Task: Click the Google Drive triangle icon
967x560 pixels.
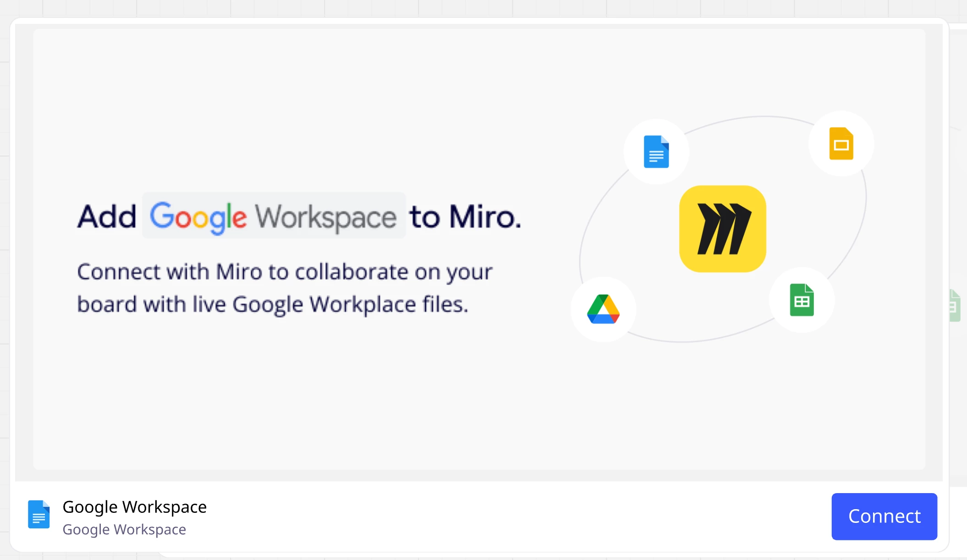Action: click(603, 309)
